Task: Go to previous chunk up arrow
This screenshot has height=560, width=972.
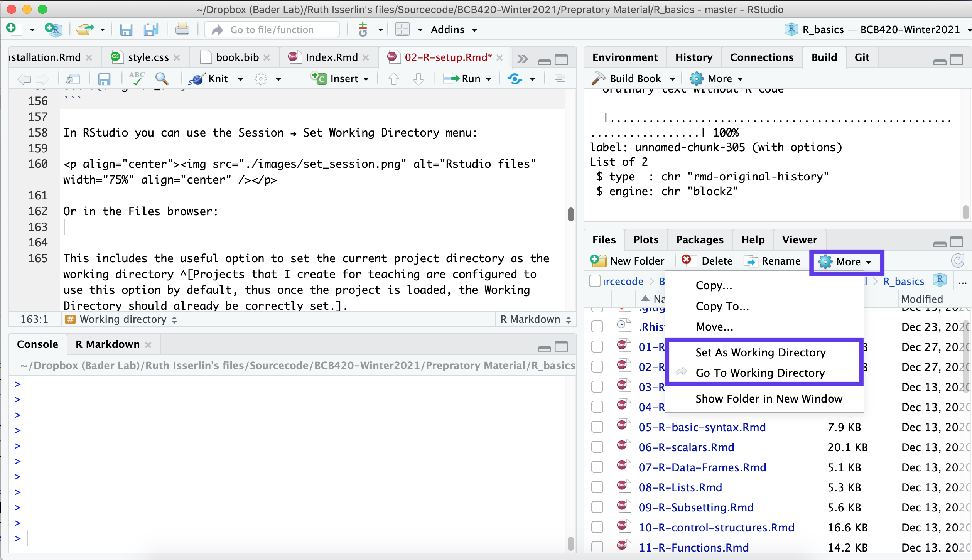Action: 393,79
